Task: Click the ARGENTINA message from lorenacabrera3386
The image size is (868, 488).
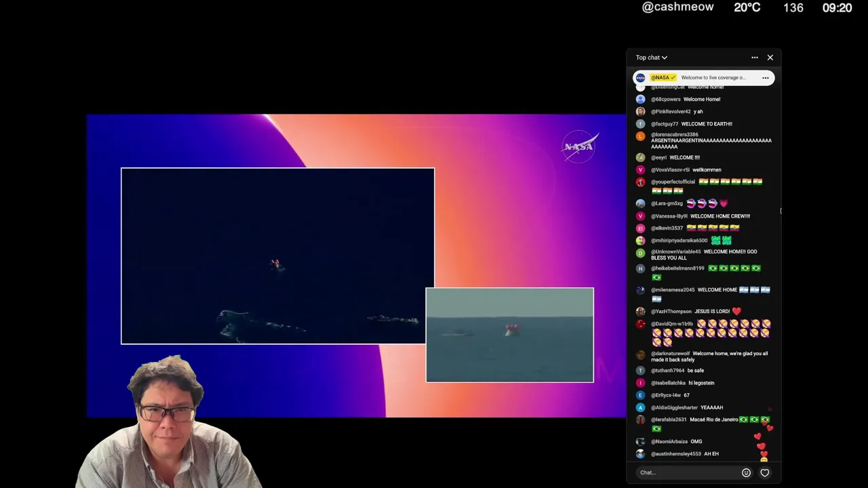Action: (711, 144)
